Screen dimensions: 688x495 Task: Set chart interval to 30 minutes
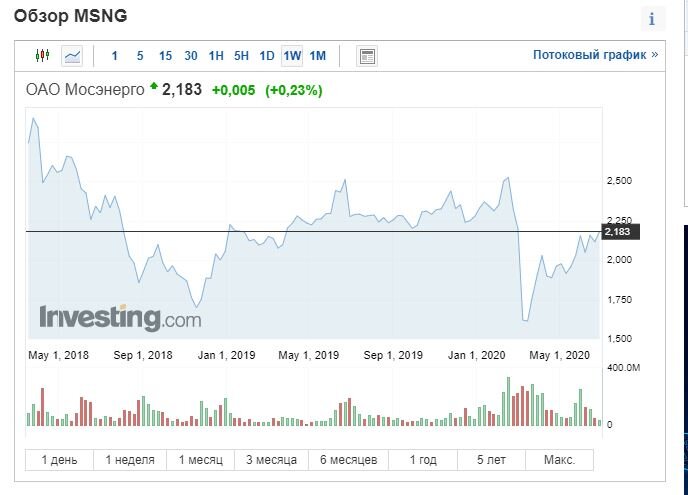(190, 56)
